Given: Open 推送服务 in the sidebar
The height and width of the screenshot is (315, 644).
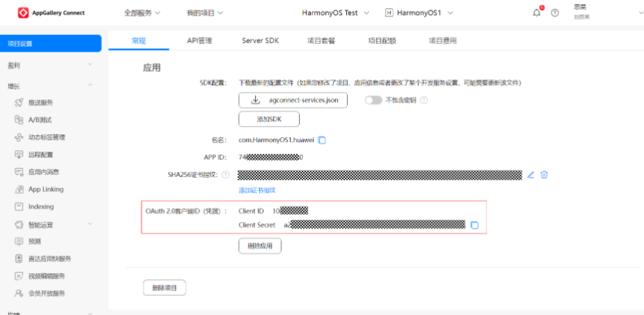Looking at the screenshot, I should point(40,103).
